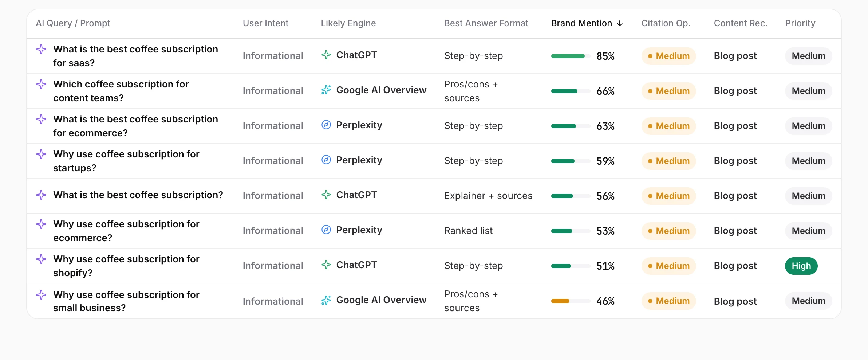
Task: Click the ChatGPT icon in the saas row
Action: [x=326, y=55]
